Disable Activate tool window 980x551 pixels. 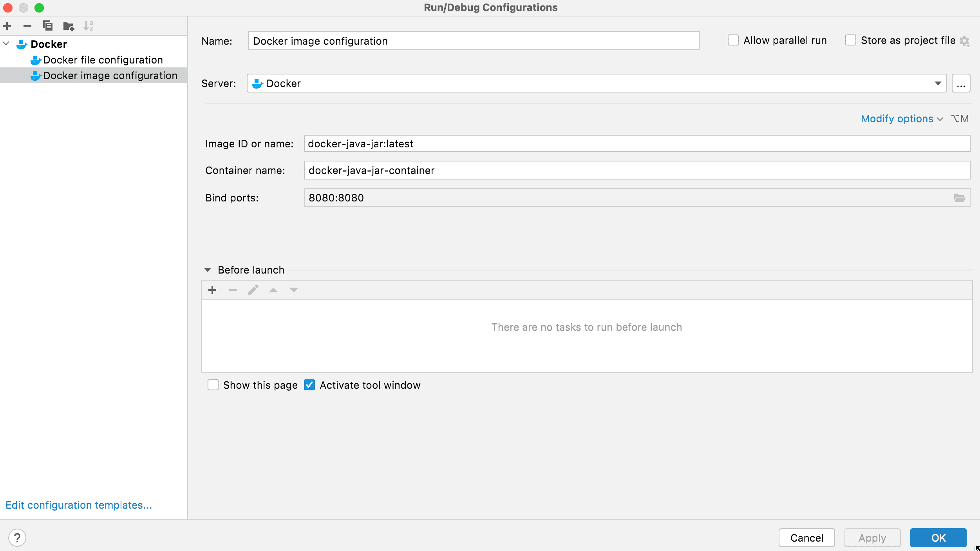point(310,385)
